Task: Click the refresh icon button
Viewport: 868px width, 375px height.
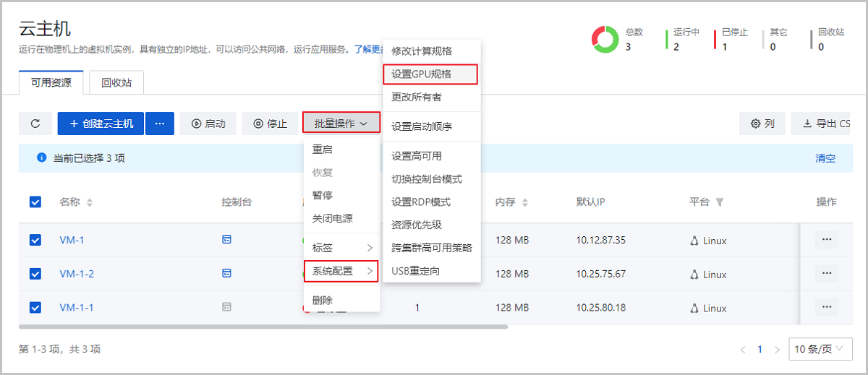Action: 35,124
